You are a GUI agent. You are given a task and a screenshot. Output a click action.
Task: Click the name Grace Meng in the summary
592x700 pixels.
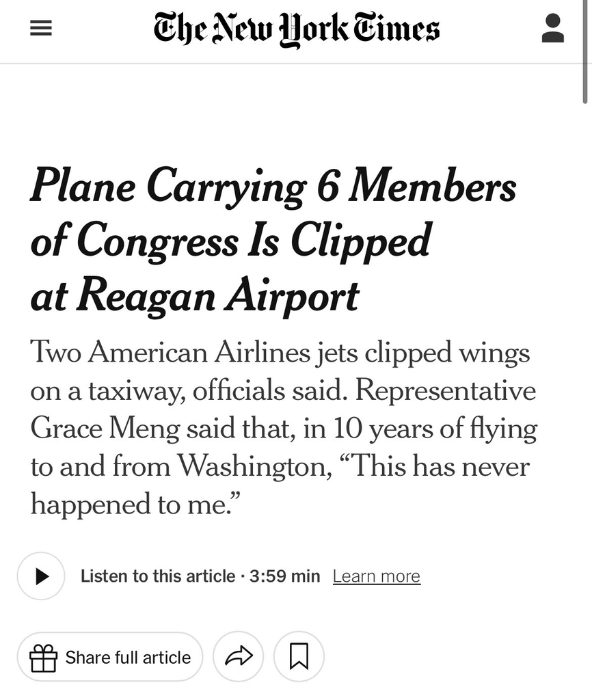click(105, 429)
